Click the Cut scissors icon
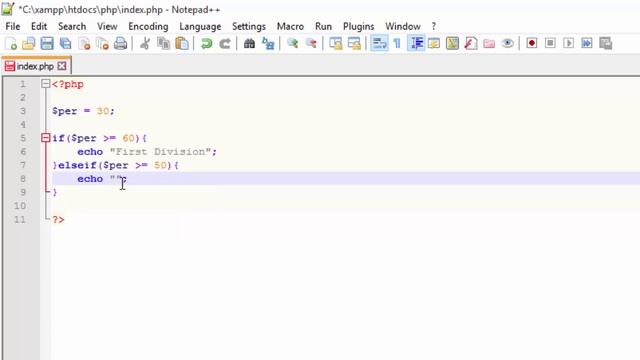 coord(144,43)
